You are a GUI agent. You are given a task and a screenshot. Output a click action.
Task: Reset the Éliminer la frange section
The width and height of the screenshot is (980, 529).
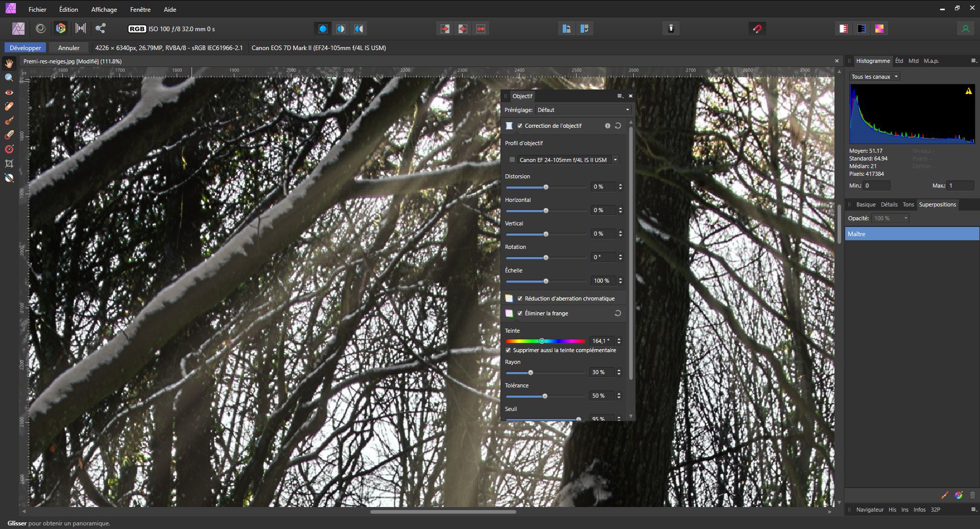tap(618, 313)
